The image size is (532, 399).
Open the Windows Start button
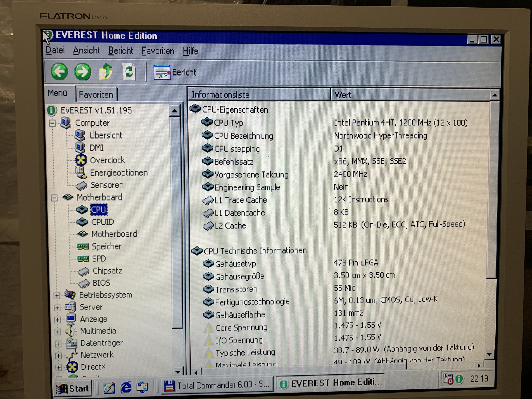[x=73, y=388]
